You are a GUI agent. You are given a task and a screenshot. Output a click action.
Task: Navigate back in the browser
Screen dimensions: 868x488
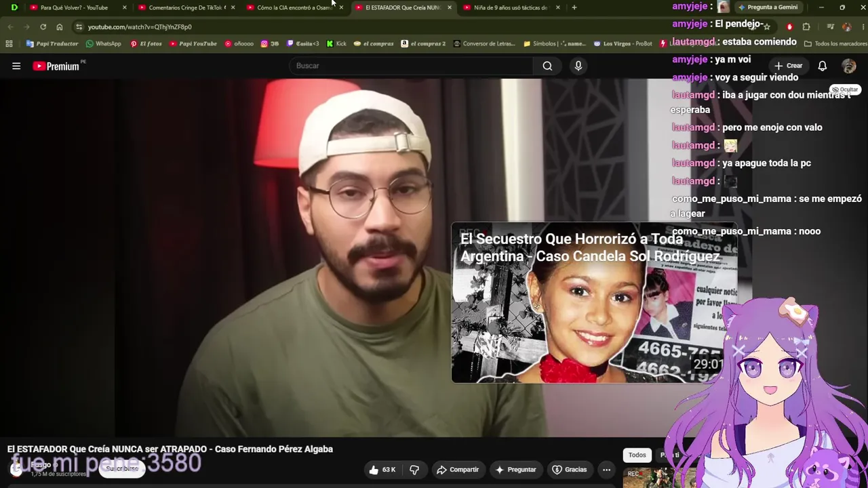point(10,26)
